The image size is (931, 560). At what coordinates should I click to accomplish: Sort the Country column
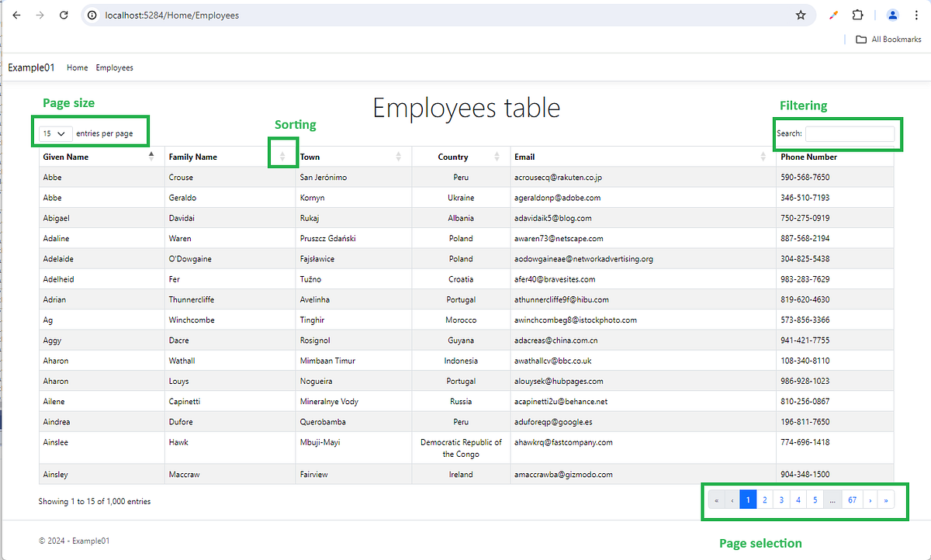point(497,157)
